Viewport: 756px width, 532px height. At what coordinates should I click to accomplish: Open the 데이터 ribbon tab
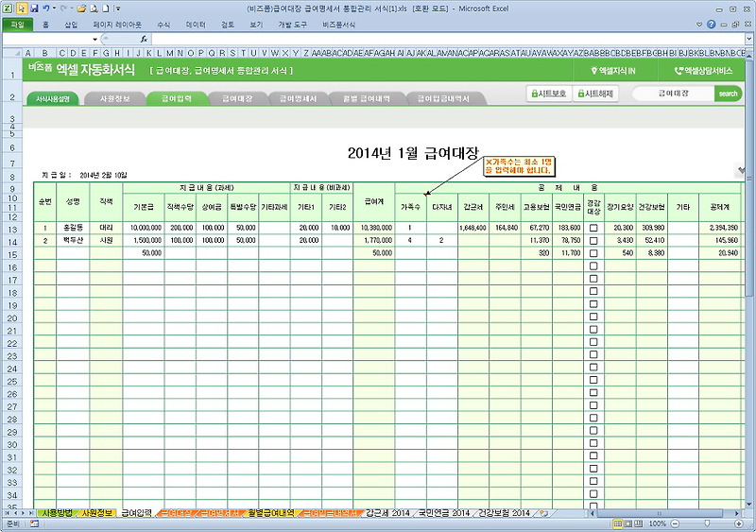[x=196, y=25]
